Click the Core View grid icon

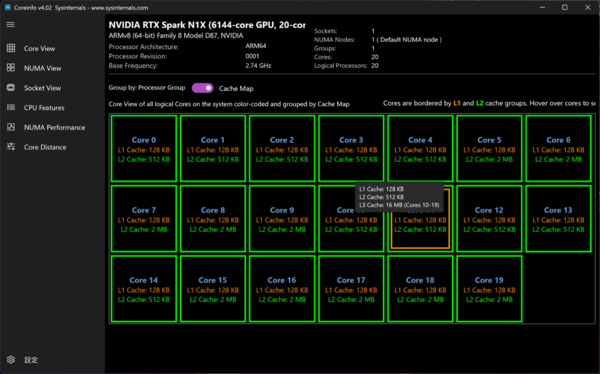point(11,48)
